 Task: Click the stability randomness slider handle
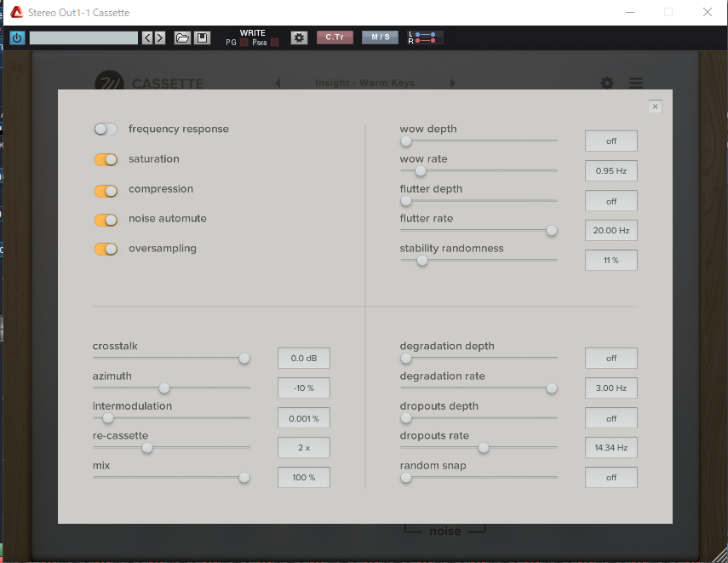[422, 261]
